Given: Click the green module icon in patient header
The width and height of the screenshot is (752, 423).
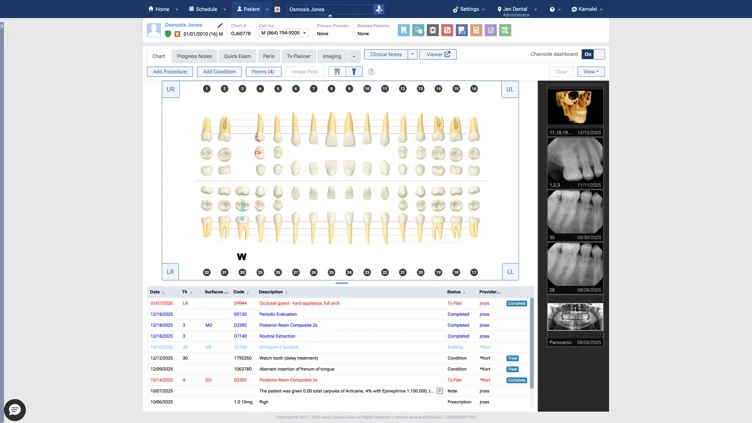Looking at the screenshot, I should (505, 30).
